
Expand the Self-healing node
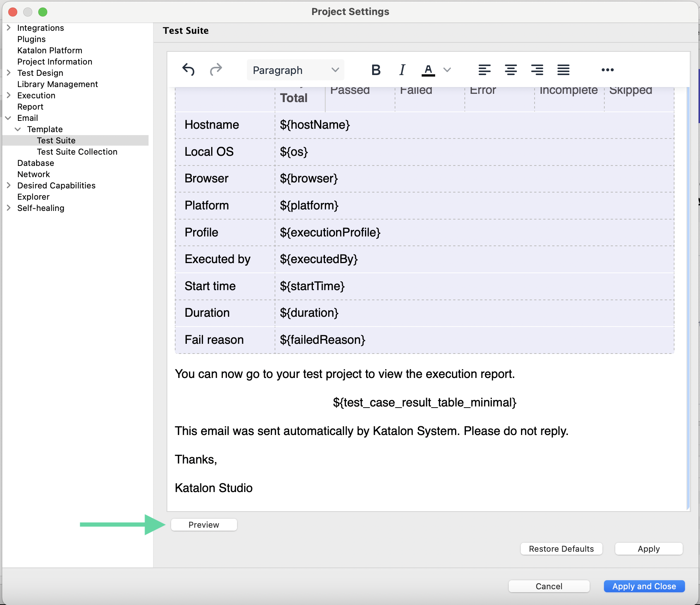[x=9, y=208]
